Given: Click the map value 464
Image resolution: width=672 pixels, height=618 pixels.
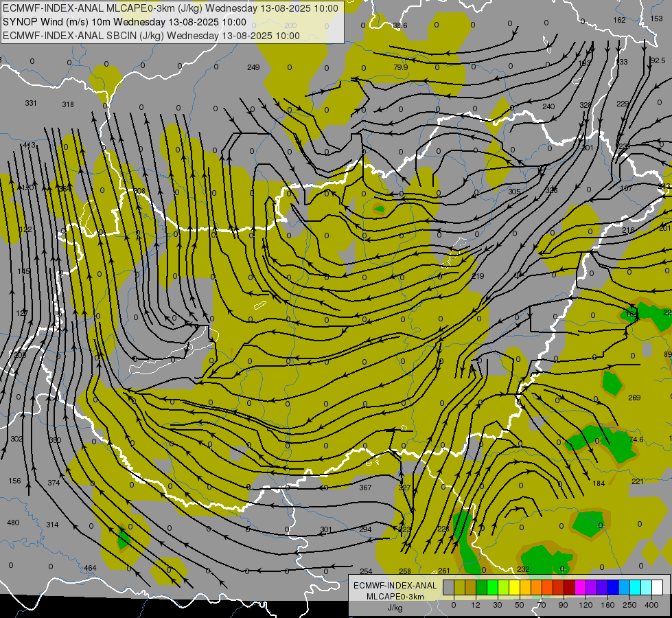Looking at the screenshot, I should pyautogui.click(x=90, y=569).
